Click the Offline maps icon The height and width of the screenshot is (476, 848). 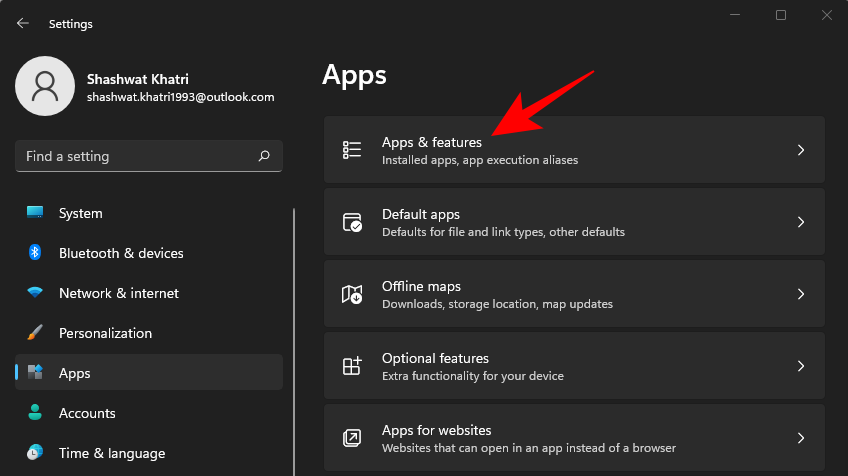352,294
